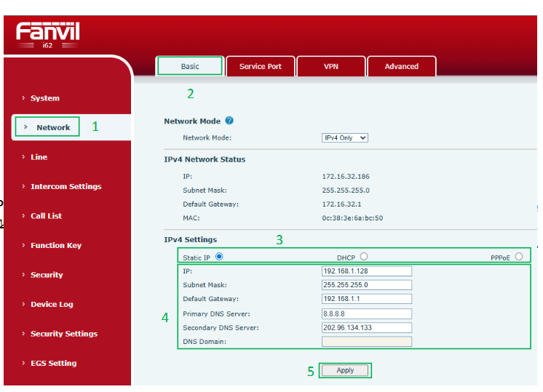
Task: Select the DHCP radio button
Action: coord(364,257)
